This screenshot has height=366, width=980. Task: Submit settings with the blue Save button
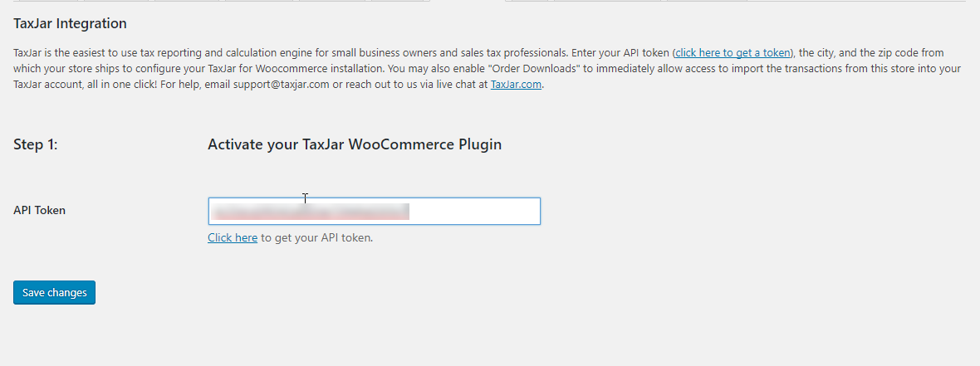click(x=54, y=292)
